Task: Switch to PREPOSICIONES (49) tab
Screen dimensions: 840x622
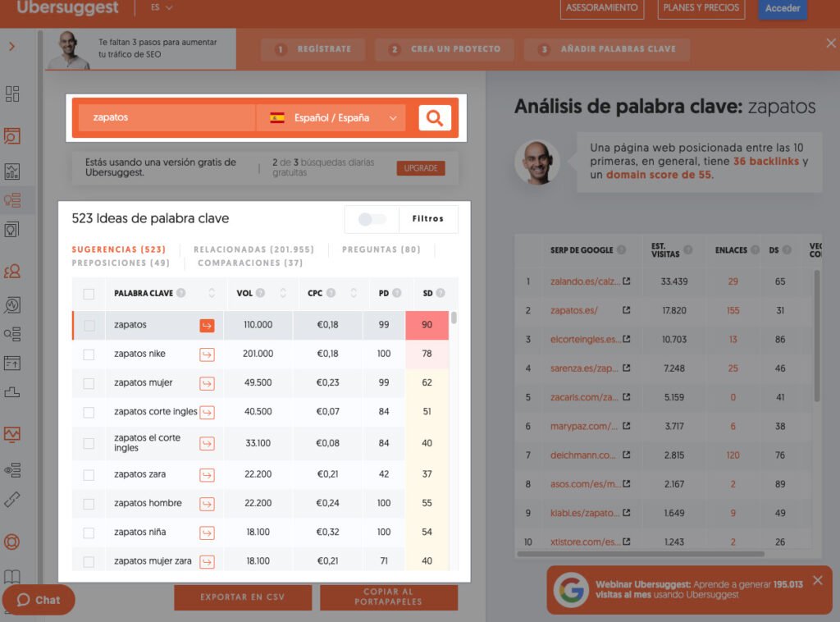Action: click(121, 263)
